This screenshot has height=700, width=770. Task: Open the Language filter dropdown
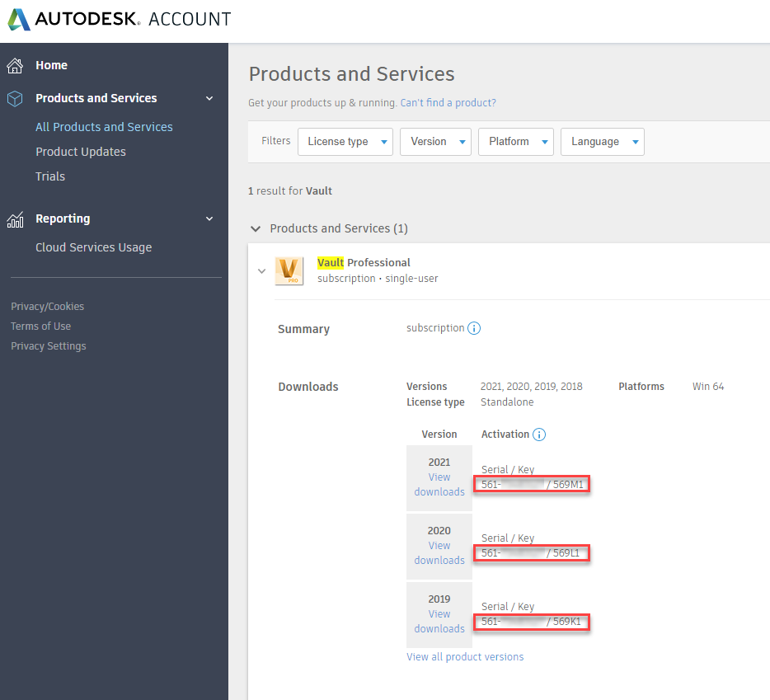tap(602, 141)
